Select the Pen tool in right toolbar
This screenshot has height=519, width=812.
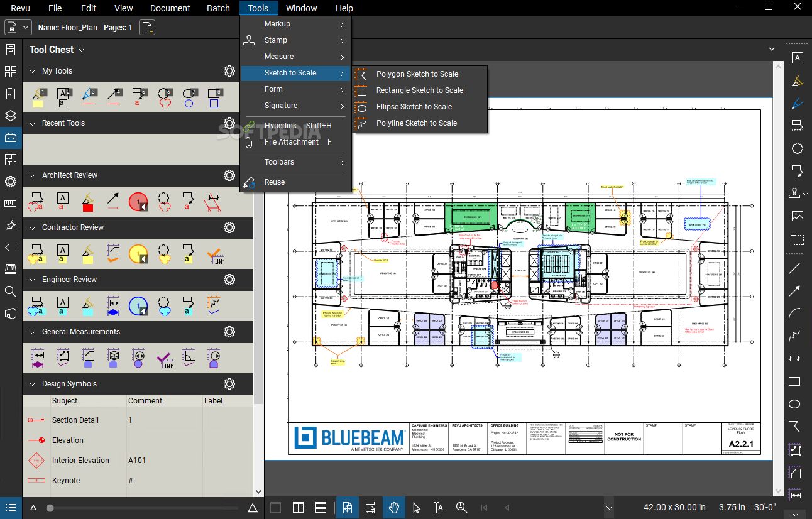[x=797, y=103]
